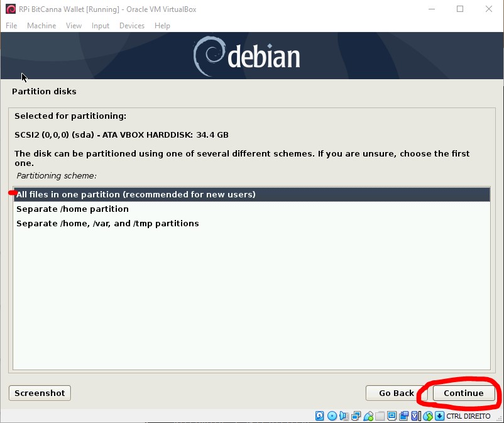Click the Screenshot button

(40, 393)
